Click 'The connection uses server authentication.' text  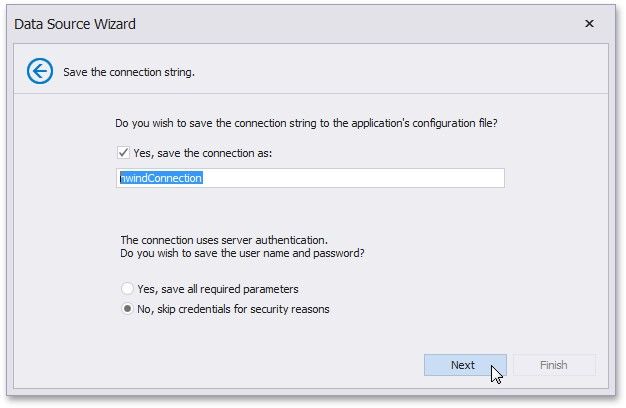[224, 240]
